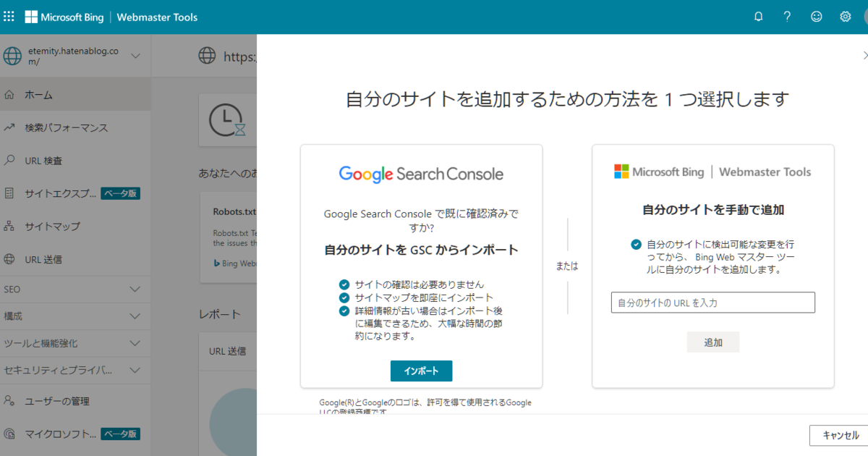The image size is (868, 456).
Task: Click the globe icon next to https
Action: [208, 56]
